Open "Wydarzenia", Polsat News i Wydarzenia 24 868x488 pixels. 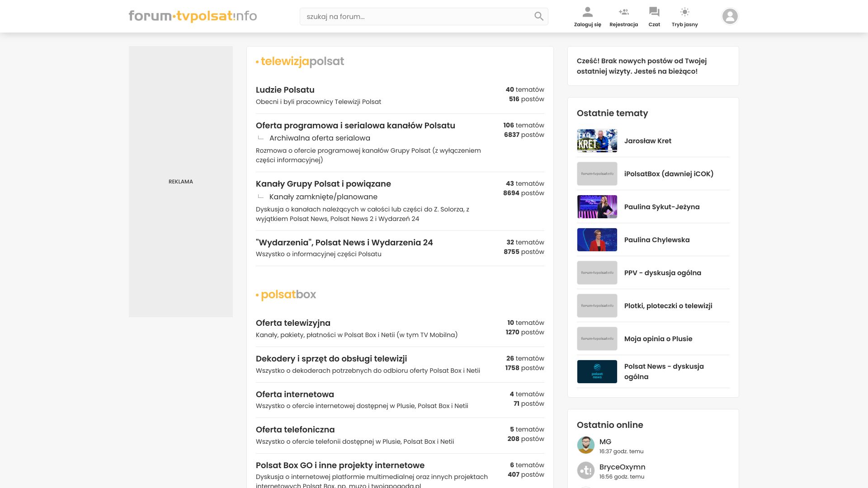click(x=344, y=243)
